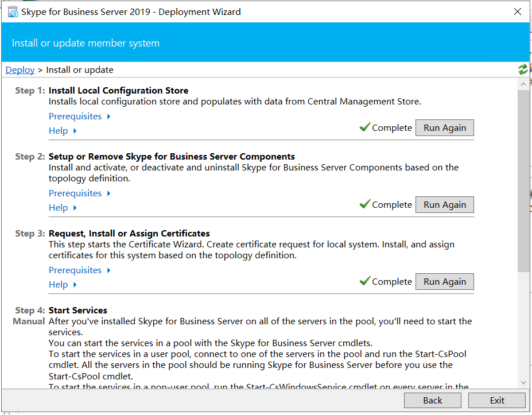
Task: Click the green refresh arrows icon
Action: pos(523,69)
